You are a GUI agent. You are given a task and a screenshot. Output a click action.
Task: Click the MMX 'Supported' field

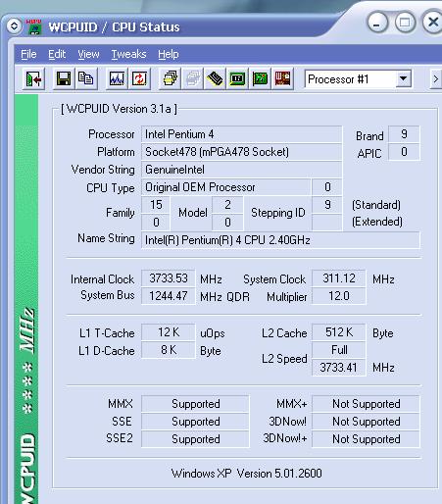[x=195, y=404]
